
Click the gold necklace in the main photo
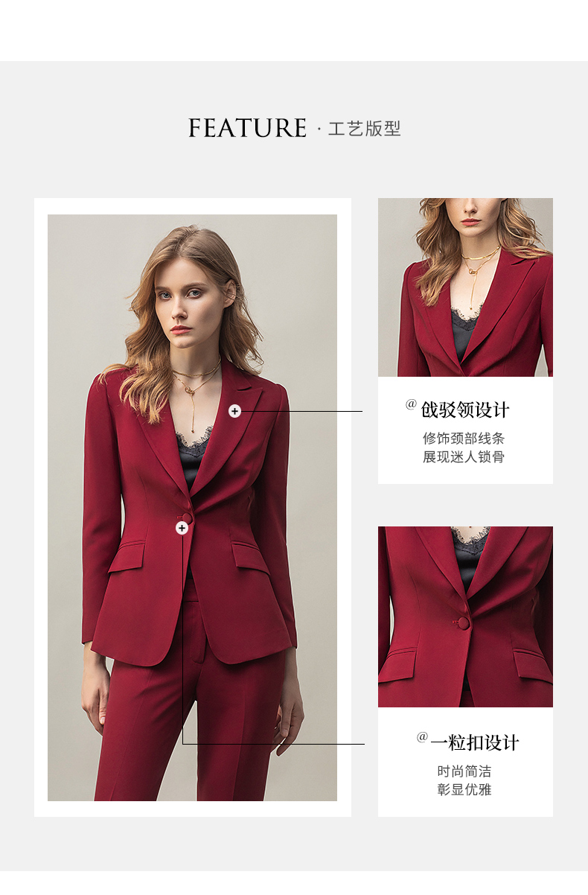pyautogui.click(x=196, y=387)
